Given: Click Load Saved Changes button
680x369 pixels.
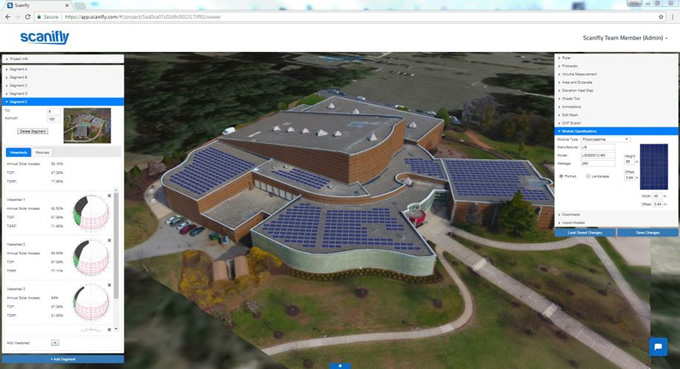Looking at the screenshot, I should click(585, 233).
